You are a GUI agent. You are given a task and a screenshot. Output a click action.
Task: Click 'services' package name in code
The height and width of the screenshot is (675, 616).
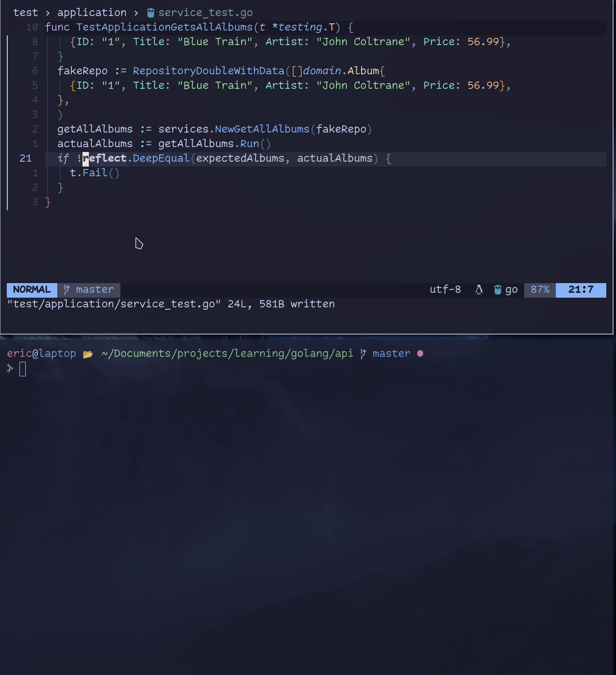183,129
